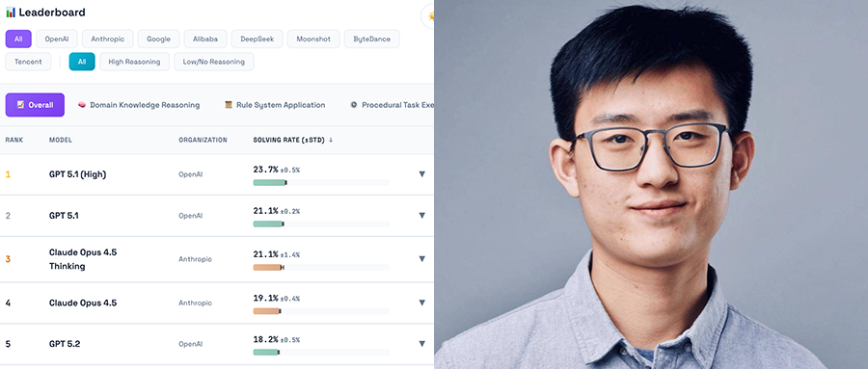Image resolution: width=868 pixels, height=369 pixels.
Task: Click the bar chart icon beside Leaderboard
Action: 11,13
